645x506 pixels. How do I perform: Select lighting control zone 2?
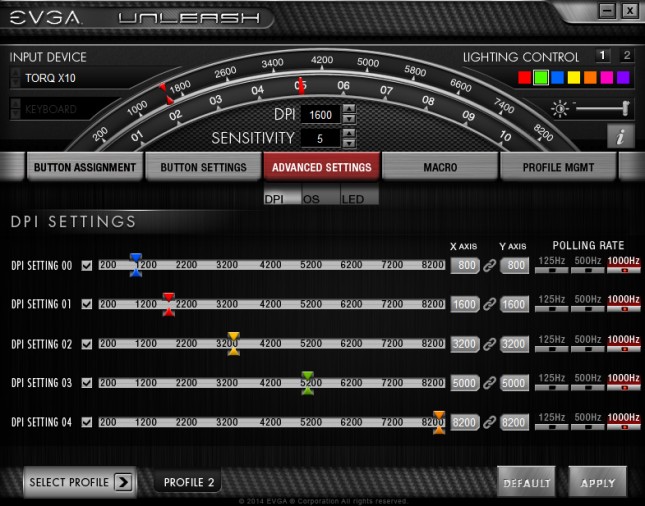(627, 55)
